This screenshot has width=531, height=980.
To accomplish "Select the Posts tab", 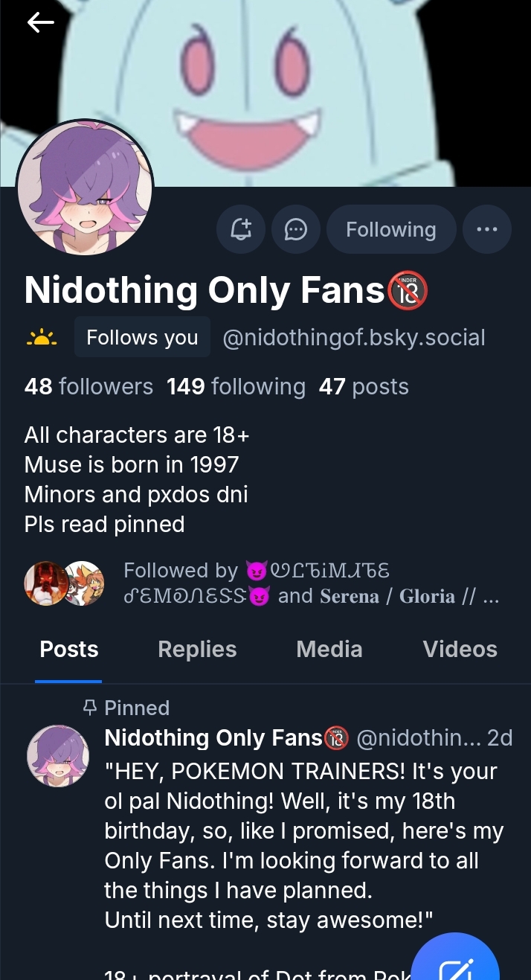I will point(69,649).
